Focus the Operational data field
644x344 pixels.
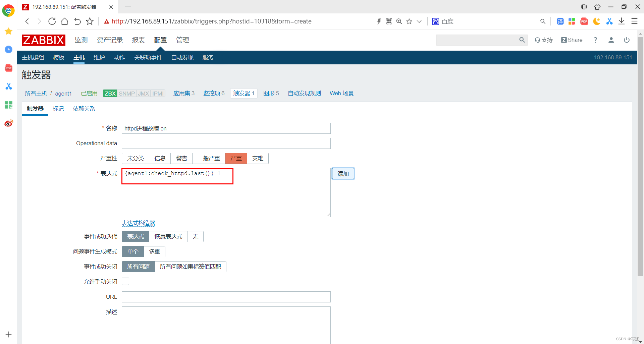coord(226,143)
